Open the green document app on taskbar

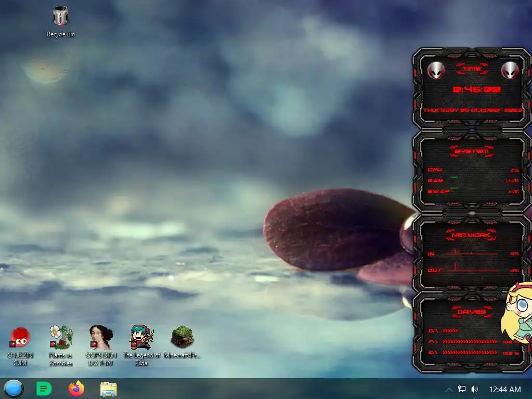[x=44, y=389]
